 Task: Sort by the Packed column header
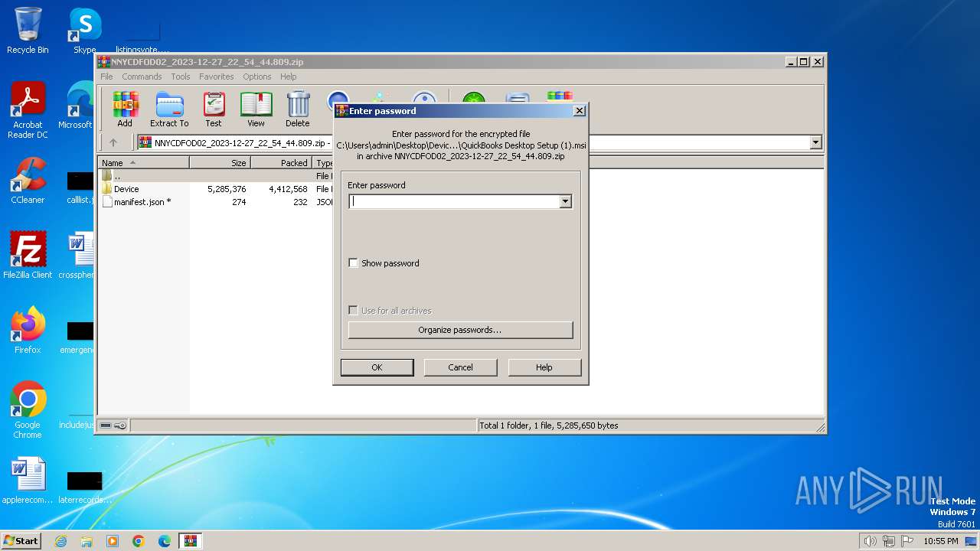coord(282,163)
